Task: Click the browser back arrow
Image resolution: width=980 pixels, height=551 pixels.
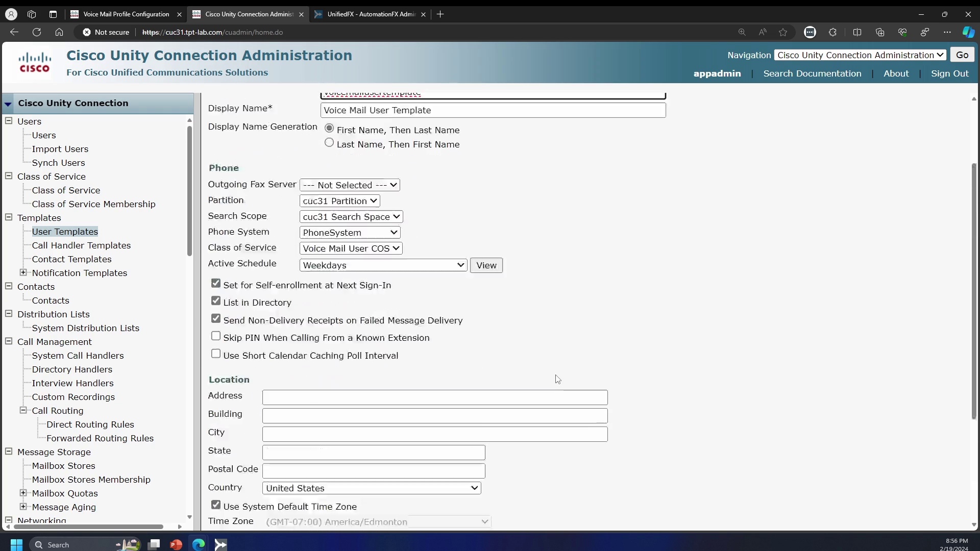Action: pyautogui.click(x=14, y=32)
